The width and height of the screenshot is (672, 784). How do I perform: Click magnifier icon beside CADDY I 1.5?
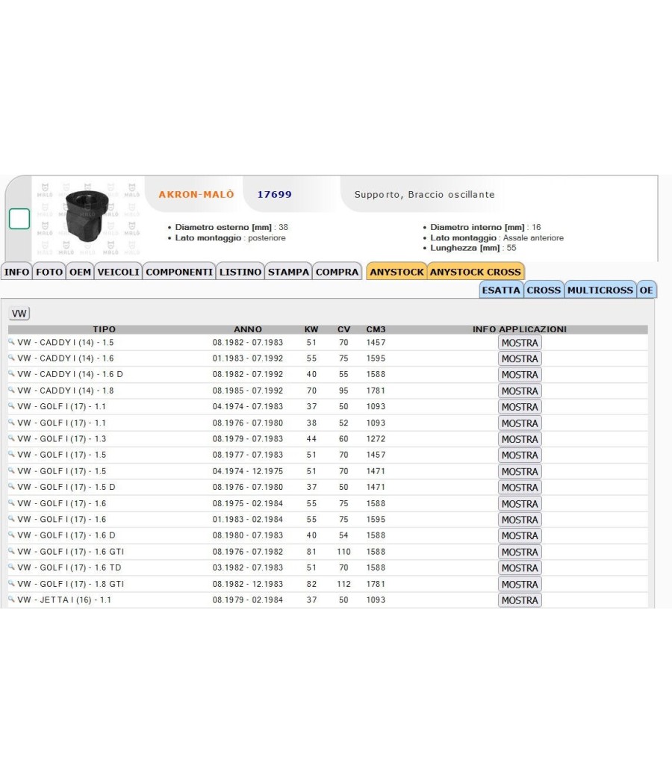click(11, 342)
